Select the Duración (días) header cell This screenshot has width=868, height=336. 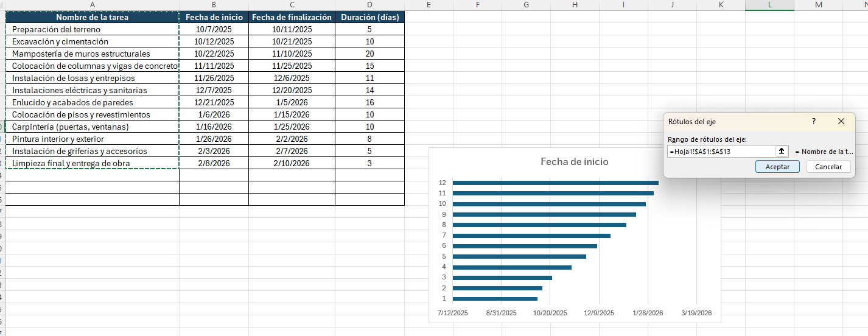369,17
